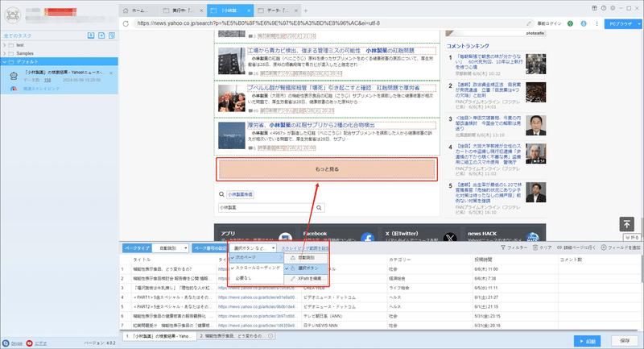Open the settings gear icon in title bar

[613, 8]
